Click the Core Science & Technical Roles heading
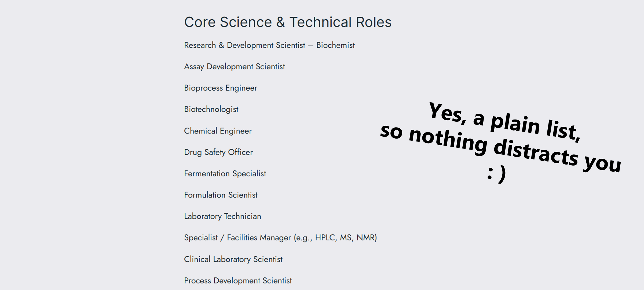This screenshot has height=290, width=644. coord(288,22)
